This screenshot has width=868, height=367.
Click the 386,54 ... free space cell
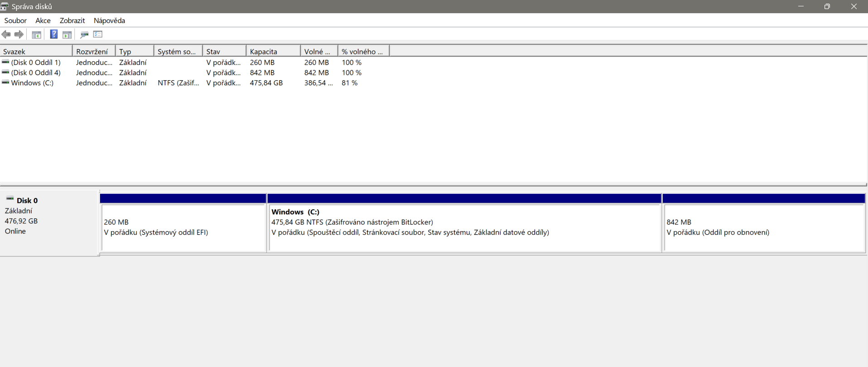coord(318,83)
